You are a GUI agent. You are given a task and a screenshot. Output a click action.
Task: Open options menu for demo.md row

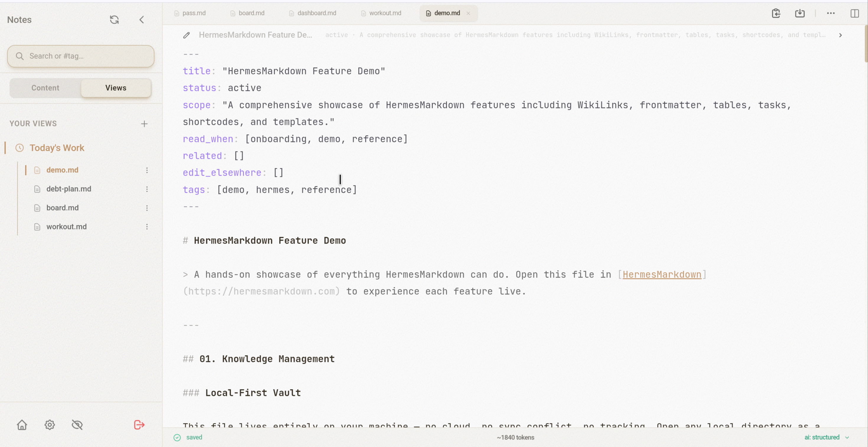(x=147, y=170)
